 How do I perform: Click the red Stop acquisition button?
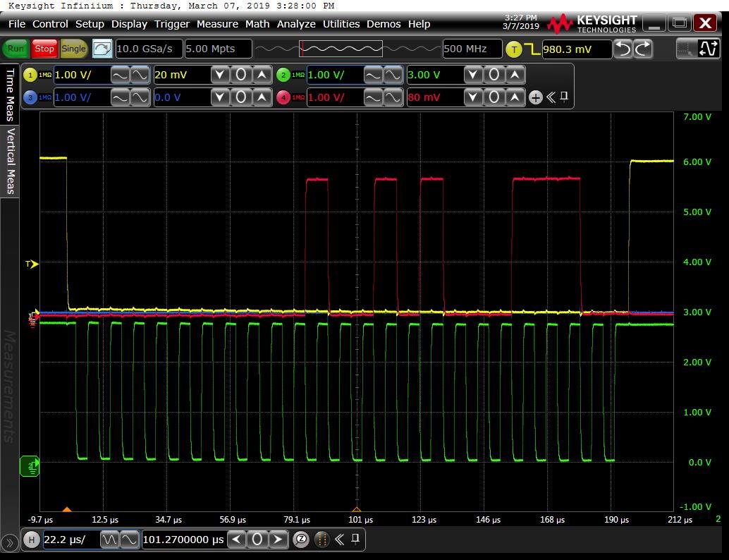[44, 49]
